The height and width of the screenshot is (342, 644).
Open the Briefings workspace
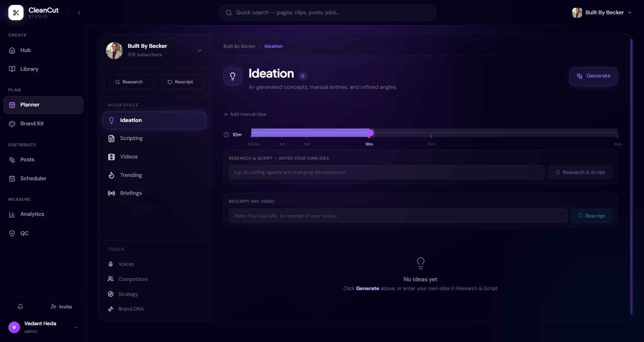click(154, 193)
